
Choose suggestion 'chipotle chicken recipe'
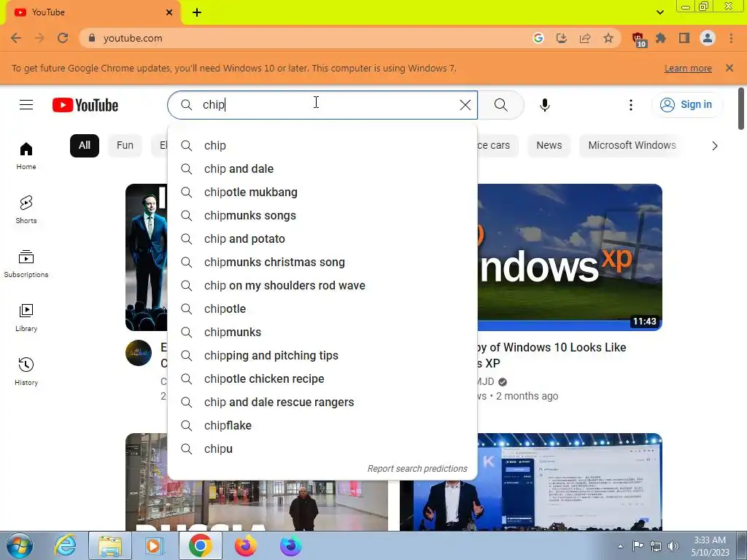[x=322, y=378]
